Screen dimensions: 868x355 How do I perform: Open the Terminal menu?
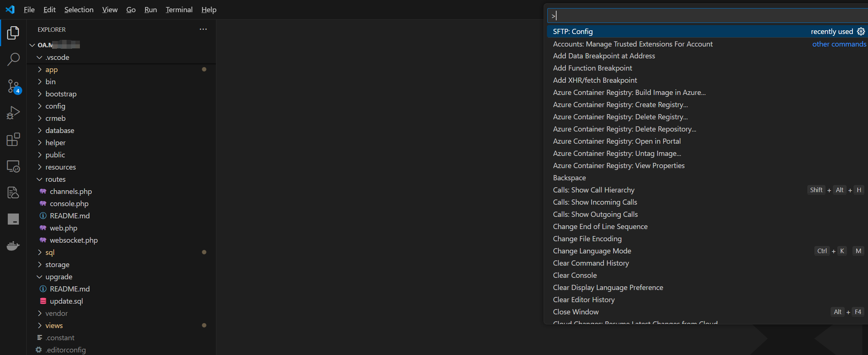179,10
